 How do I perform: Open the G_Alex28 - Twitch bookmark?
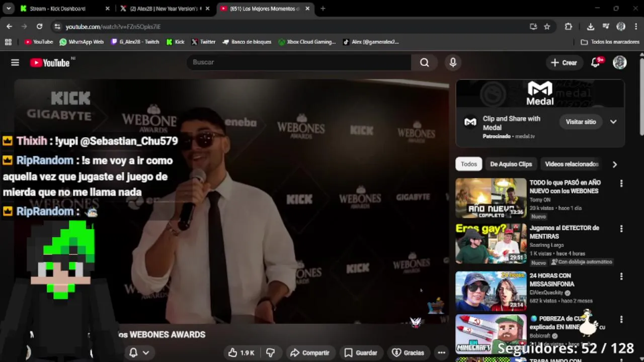click(135, 42)
